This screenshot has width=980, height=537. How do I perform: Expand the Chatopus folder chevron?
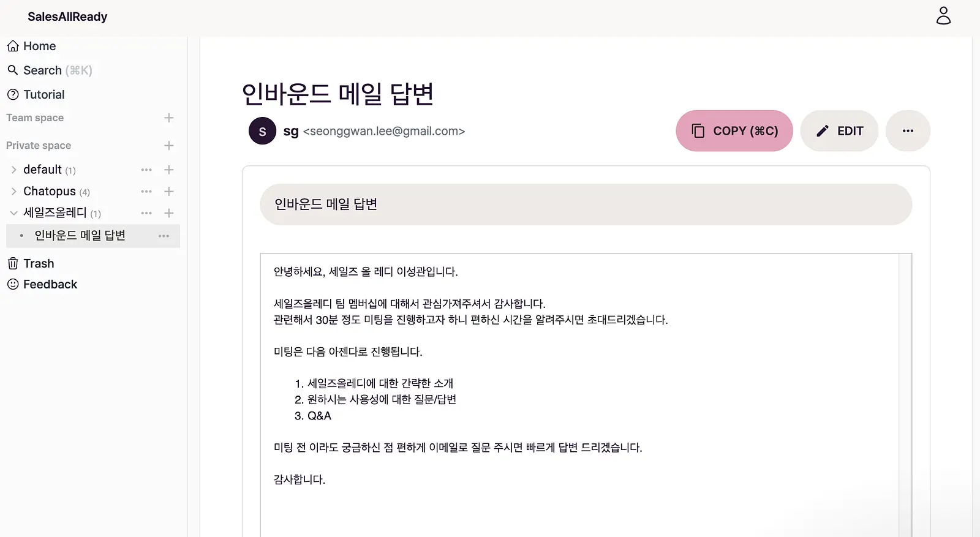[13, 191]
